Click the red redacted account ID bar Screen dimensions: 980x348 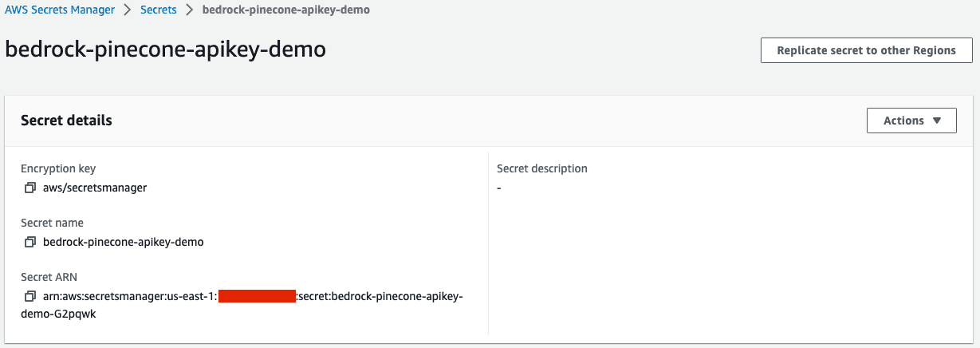[256, 296]
